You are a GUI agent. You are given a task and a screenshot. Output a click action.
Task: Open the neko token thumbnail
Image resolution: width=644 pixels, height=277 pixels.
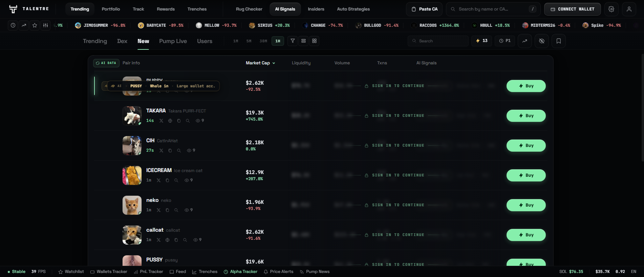click(x=132, y=205)
